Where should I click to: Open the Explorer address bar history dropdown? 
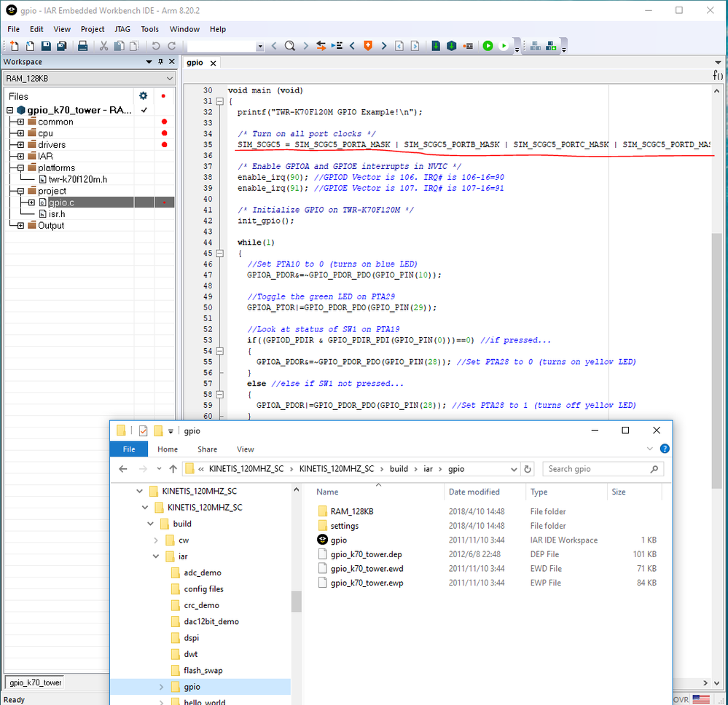click(514, 469)
